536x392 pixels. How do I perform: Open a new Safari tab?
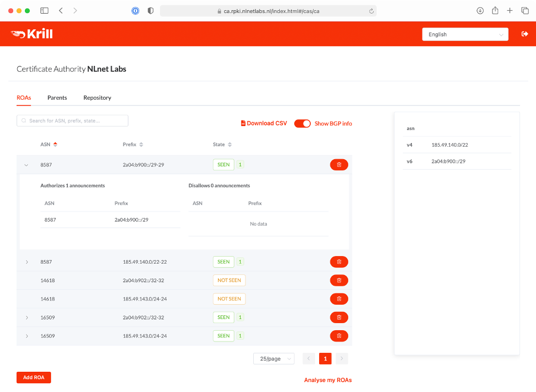(x=510, y=11)
